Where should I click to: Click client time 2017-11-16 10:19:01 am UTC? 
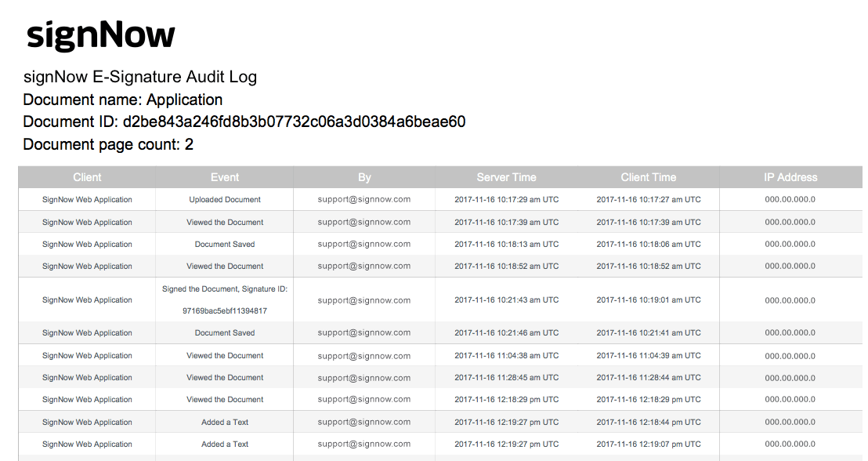(648, 299)
